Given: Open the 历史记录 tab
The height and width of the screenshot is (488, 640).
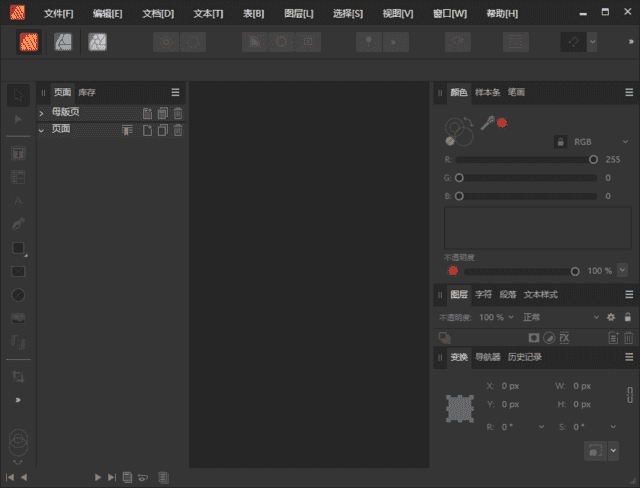Looking at the screenshot, I should point(524,357).
